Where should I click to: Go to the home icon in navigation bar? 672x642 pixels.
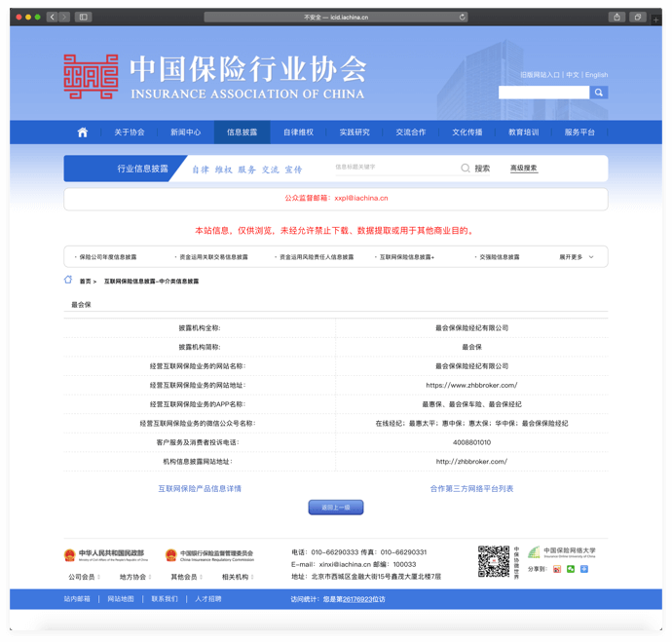coord(82,132)
